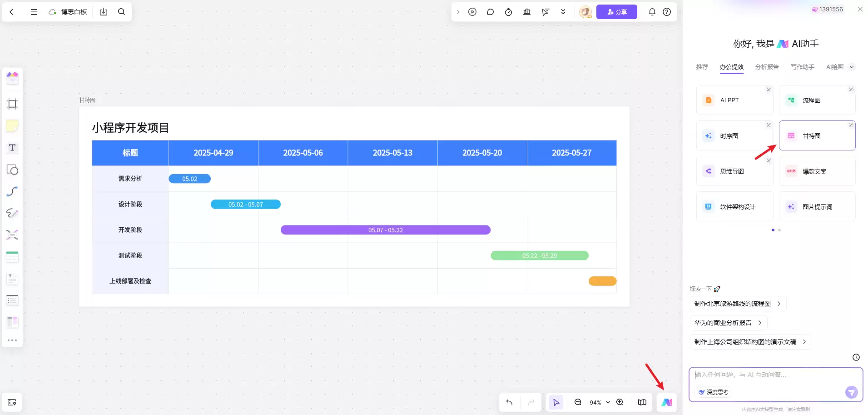Click the user avatar
The image size is (868, 415).
585,12
